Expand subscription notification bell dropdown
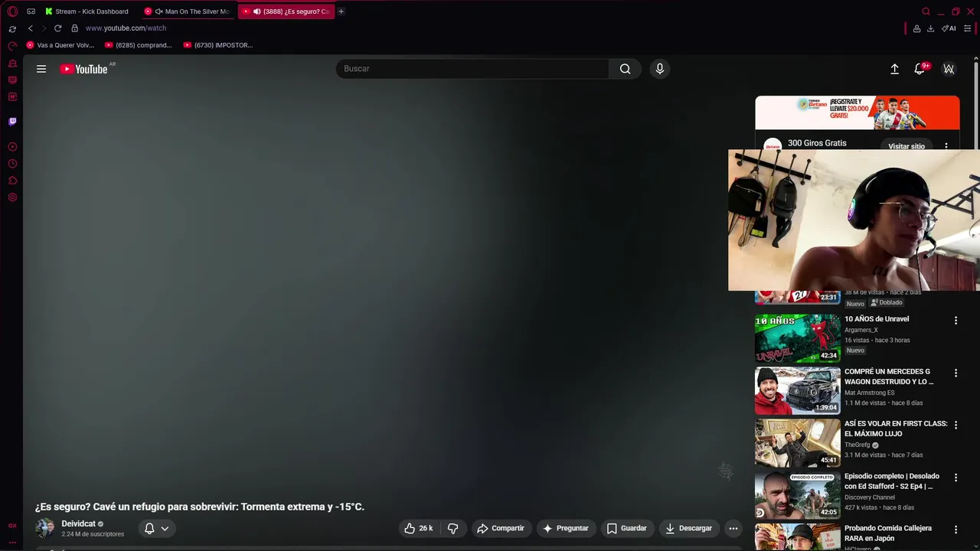980x551 pixels. (x=156, y=528)
